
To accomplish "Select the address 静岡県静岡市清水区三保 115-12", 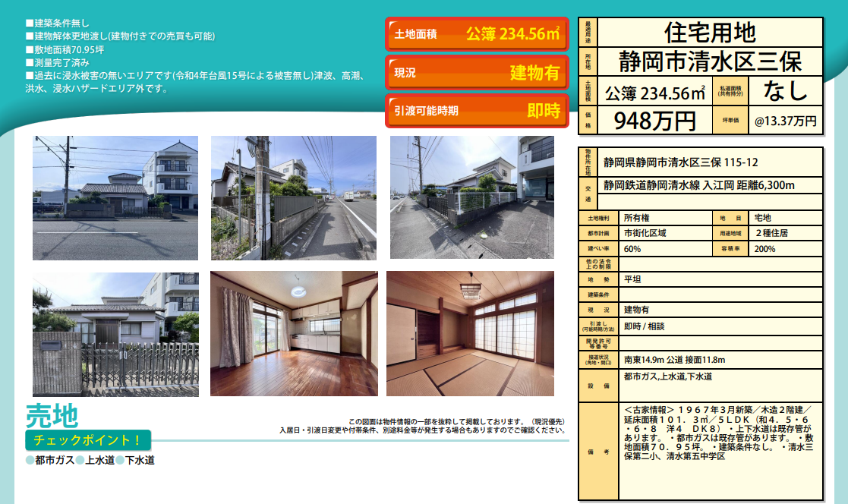I will coord(680,162).
